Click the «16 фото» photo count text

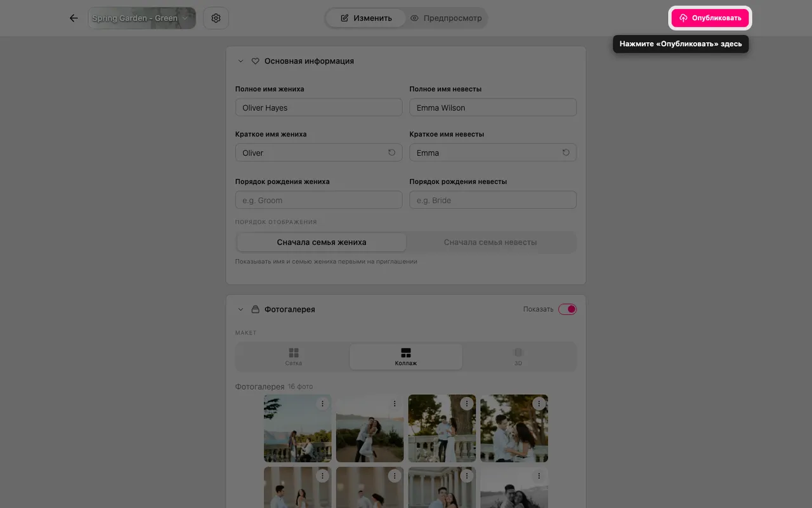[300, 387]
